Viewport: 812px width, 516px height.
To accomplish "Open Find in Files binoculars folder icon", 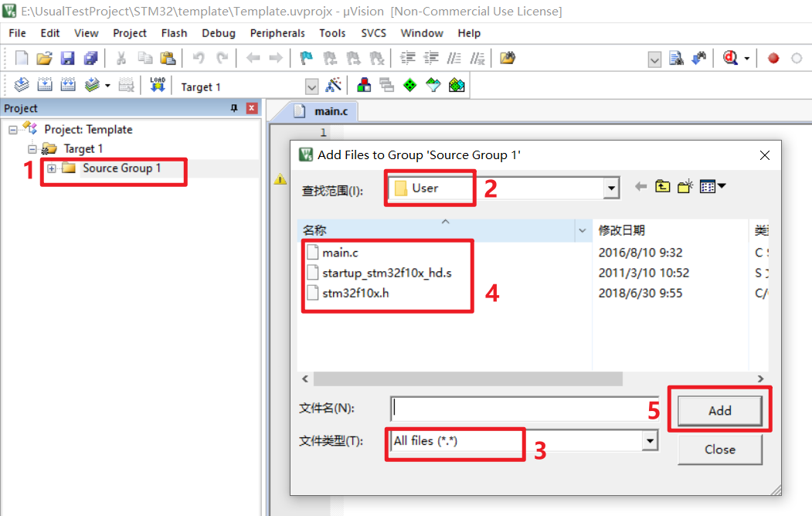I will pos(508,58).
